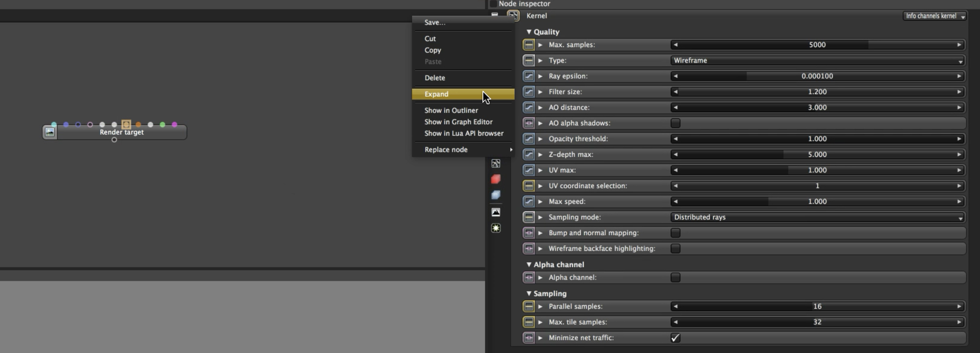The width and height of the screenshot is (980, 353).
Task: Click Save... in the context menu
Action: point(435,23)
